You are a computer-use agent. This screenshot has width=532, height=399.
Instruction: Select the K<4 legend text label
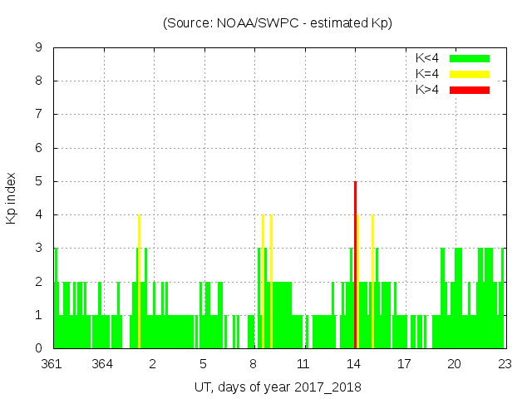coord(427,58)
